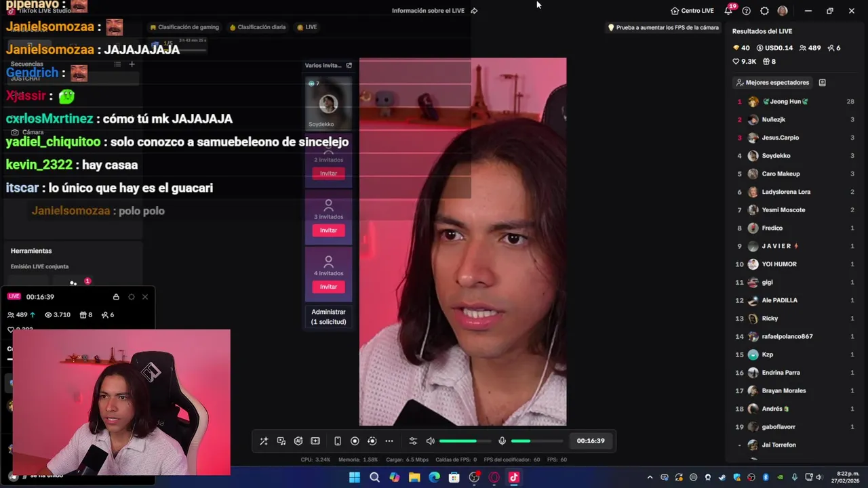Select the Soydekko guest thumbnail
The width and height of the screenshot is (868, 488).
click(329, 104)
